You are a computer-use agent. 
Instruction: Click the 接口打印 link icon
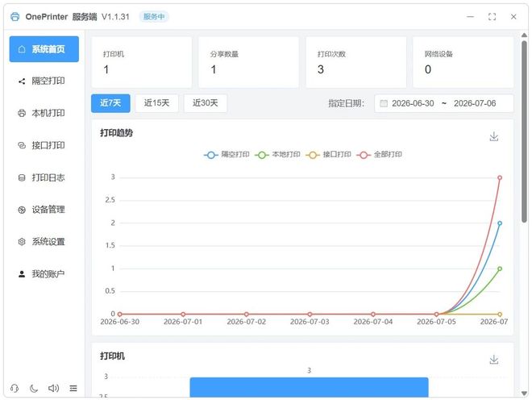click(22, 145)
